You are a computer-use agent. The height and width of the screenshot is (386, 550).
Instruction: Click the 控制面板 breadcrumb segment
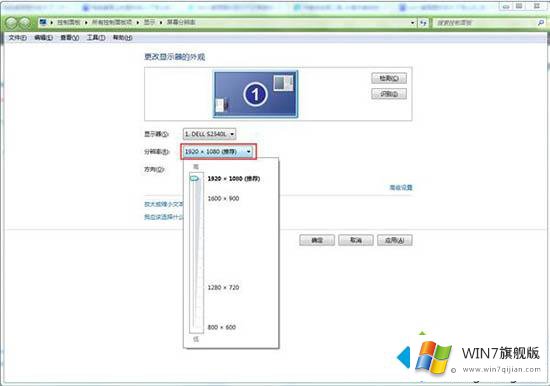click(69, 22)
